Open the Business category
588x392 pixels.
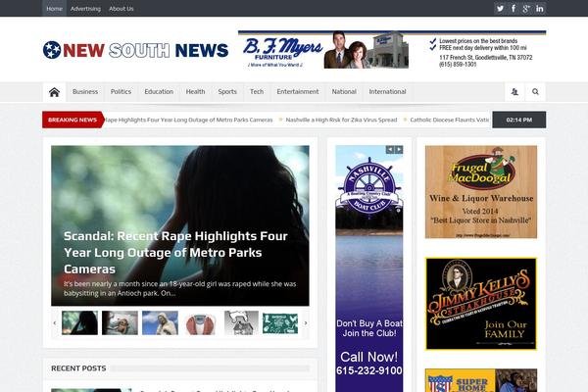85,92
